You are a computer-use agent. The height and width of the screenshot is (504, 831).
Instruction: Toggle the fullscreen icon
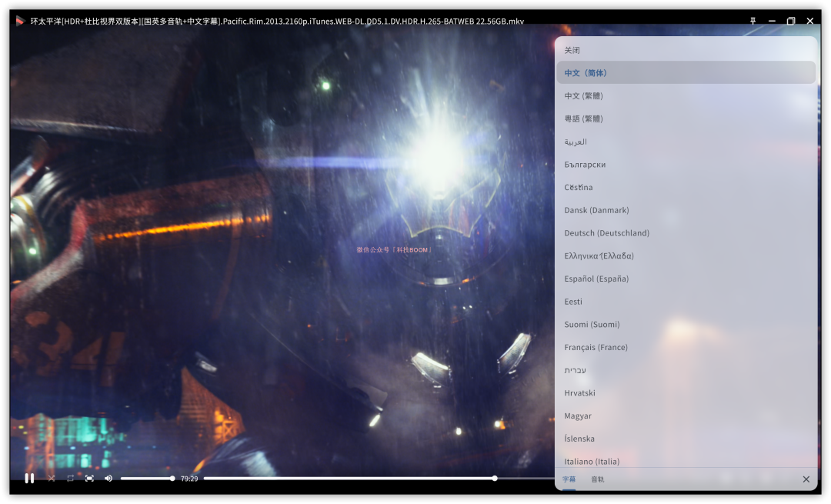click(x=89, y=479)
